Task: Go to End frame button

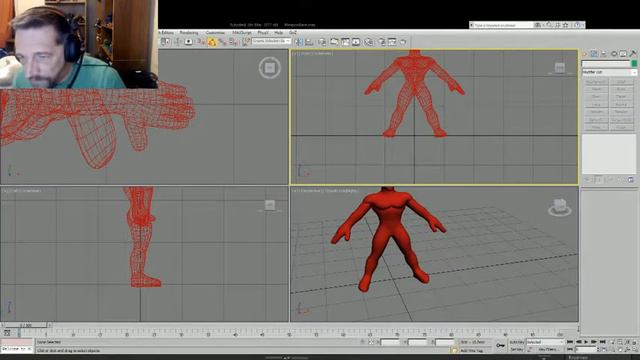Action: pos(602,342)
